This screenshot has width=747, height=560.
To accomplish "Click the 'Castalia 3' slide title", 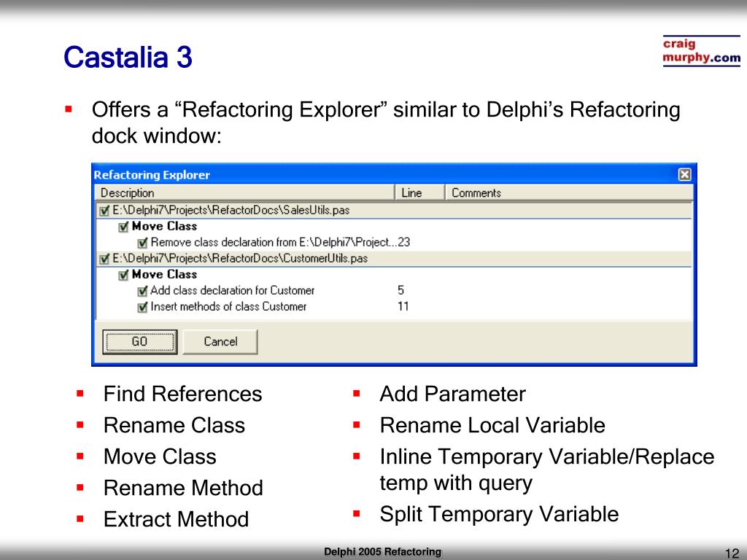I will coord(128,57).
